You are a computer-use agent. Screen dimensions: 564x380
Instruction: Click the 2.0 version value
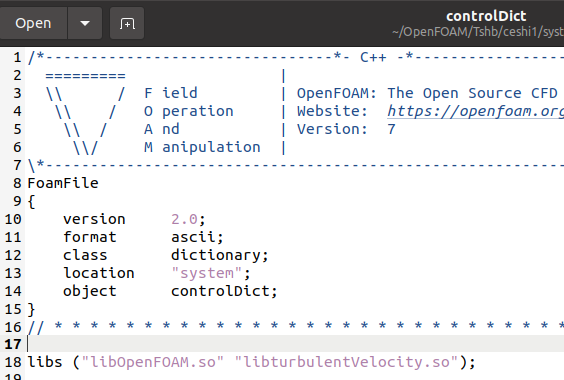point(184,219)
